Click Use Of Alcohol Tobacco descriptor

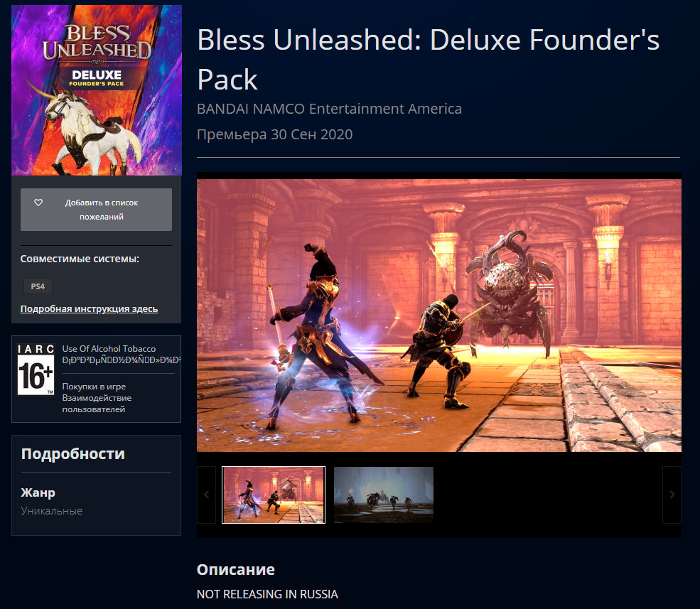[x=109, y=349]
